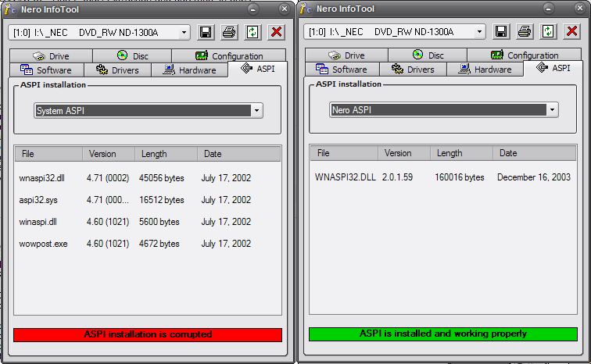
Task: Click Version column header in left window
Action: [109, 154]
